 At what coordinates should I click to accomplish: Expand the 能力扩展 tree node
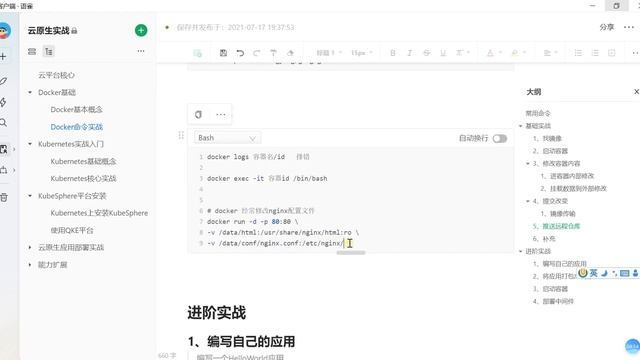[30, 264]
